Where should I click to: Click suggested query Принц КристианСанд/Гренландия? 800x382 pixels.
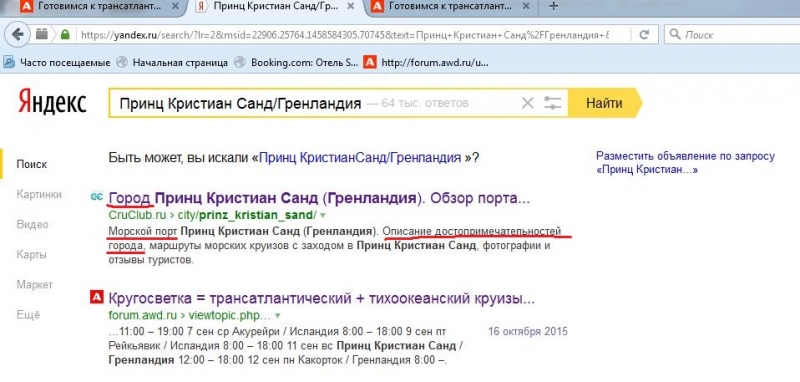(x=360, y=157)
